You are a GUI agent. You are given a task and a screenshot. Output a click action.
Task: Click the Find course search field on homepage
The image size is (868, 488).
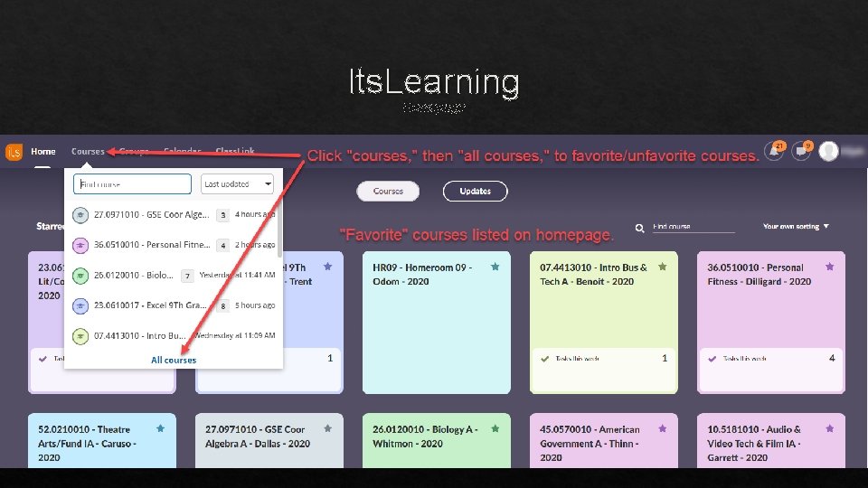(x=693, y=227)
